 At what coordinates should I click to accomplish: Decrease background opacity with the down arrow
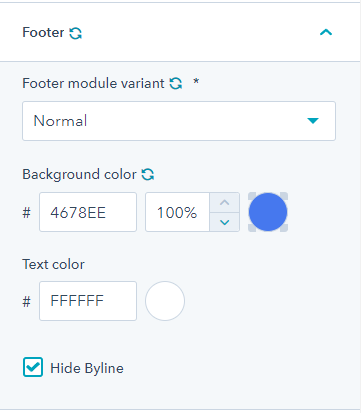pos(225,222)
